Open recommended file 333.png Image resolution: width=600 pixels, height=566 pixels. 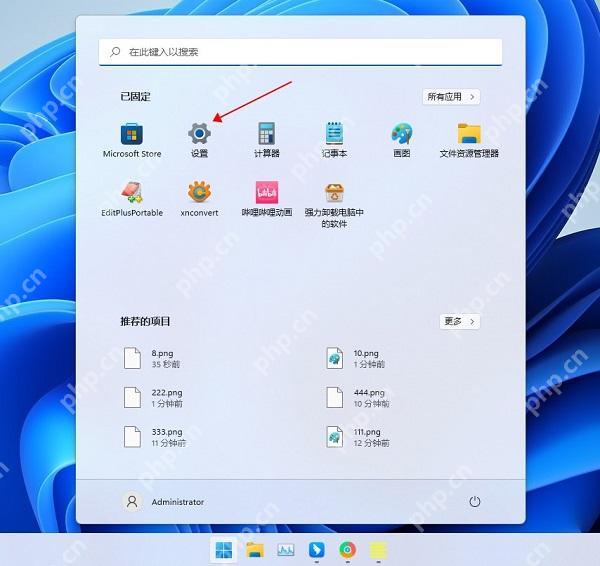155,437
